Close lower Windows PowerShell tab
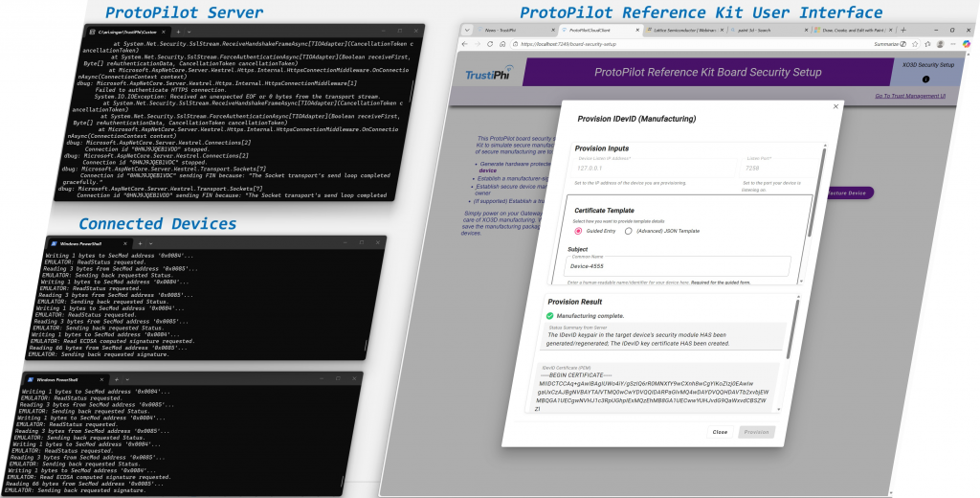This screenshot has height=498, width=980. 101,379
